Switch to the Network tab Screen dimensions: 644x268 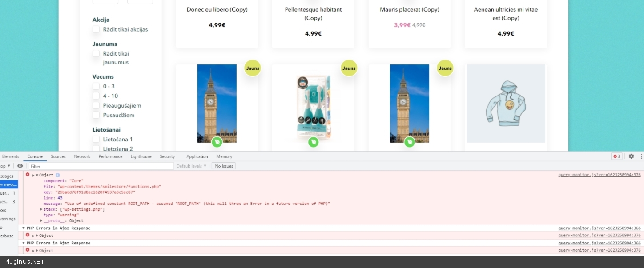(82, 156)
